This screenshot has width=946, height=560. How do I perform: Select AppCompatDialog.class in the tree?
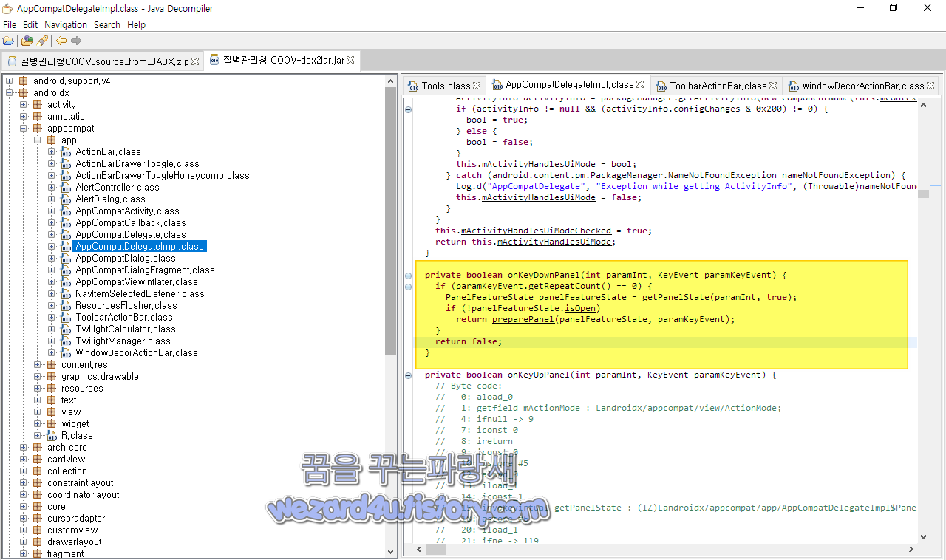(126, 258)
